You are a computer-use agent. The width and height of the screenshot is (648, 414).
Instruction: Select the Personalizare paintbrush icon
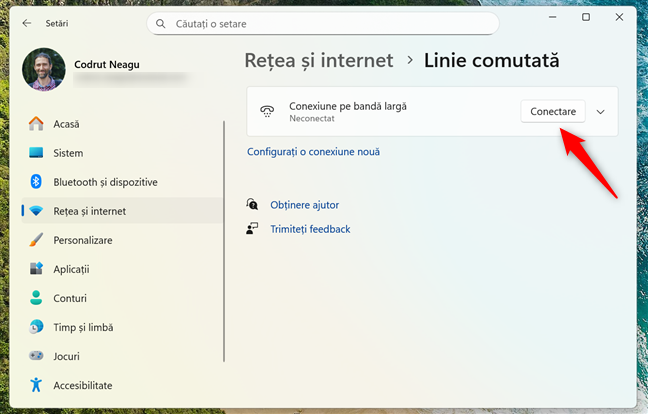pos(36,240)
